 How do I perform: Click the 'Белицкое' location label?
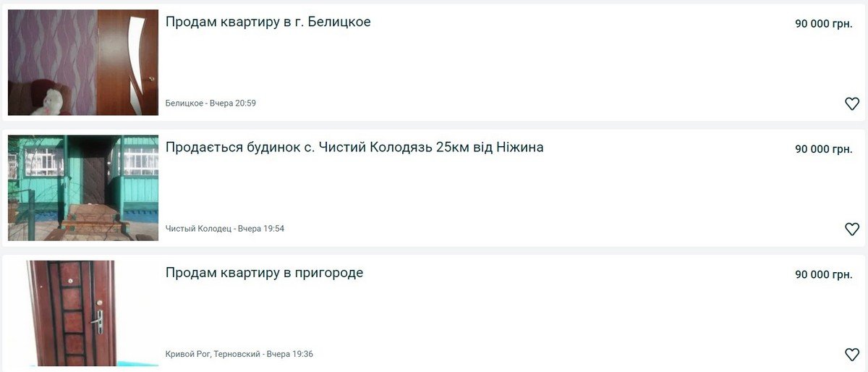click(x=184, y=103)
